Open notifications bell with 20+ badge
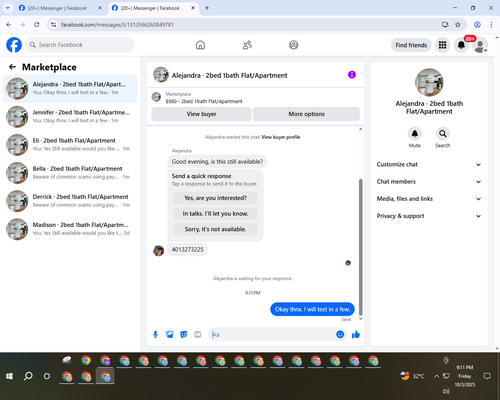 pyautogui.click(x=461, y=45)
